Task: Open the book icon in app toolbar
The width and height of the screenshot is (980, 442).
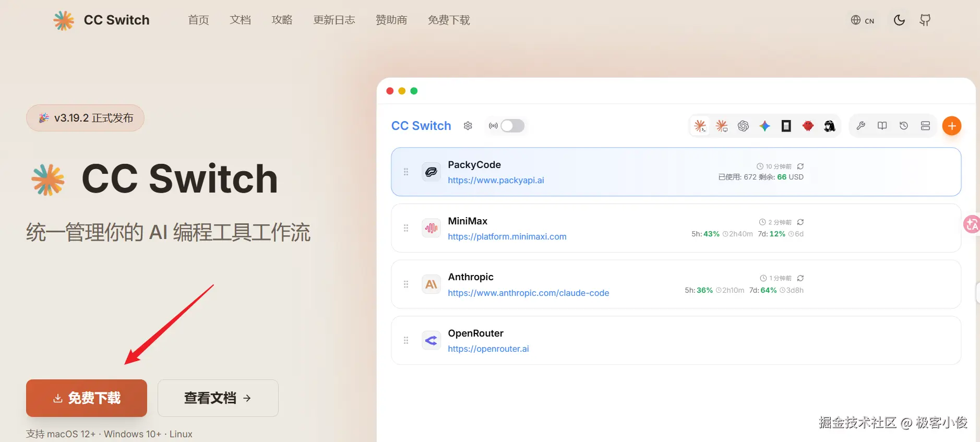Action: tap(882, 126)
